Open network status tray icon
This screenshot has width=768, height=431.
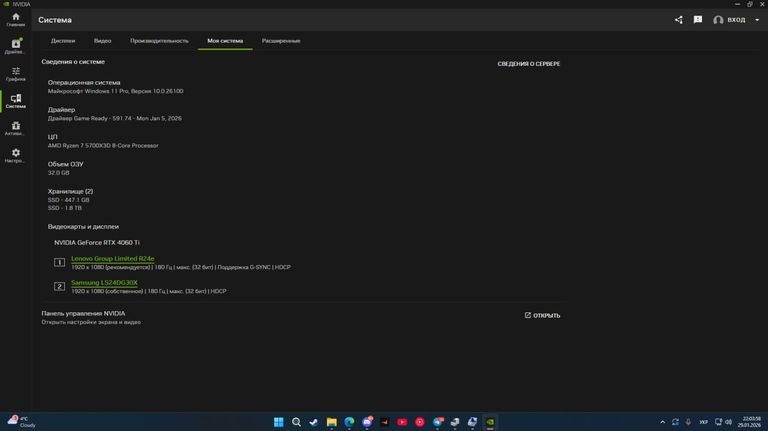719,422
